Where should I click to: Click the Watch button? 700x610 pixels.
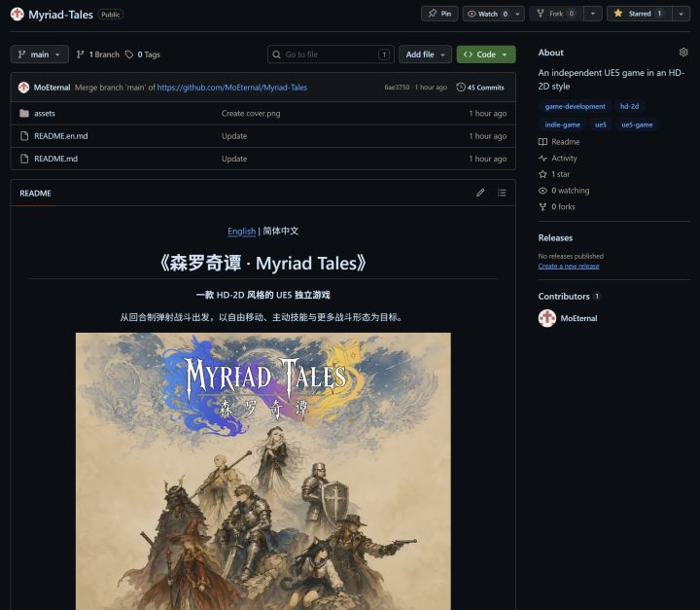487,14
